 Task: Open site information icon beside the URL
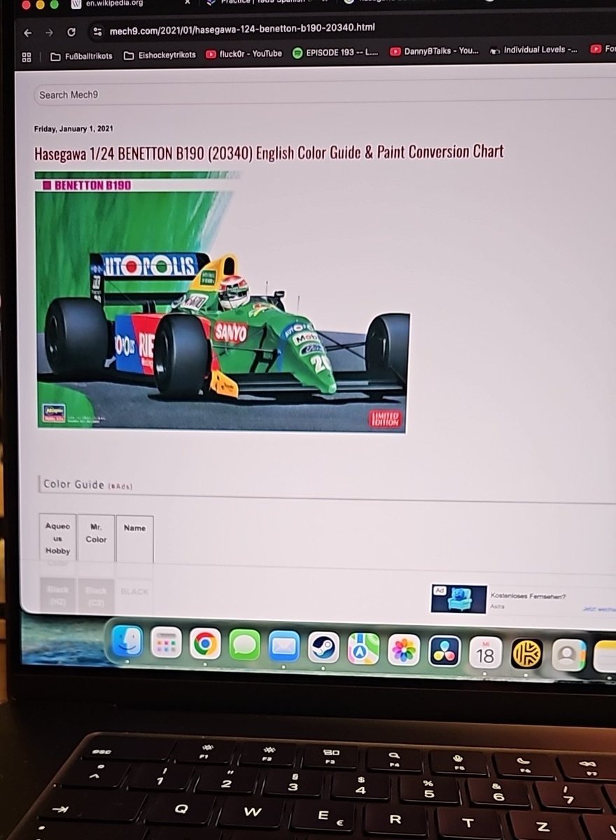(97, 31)
